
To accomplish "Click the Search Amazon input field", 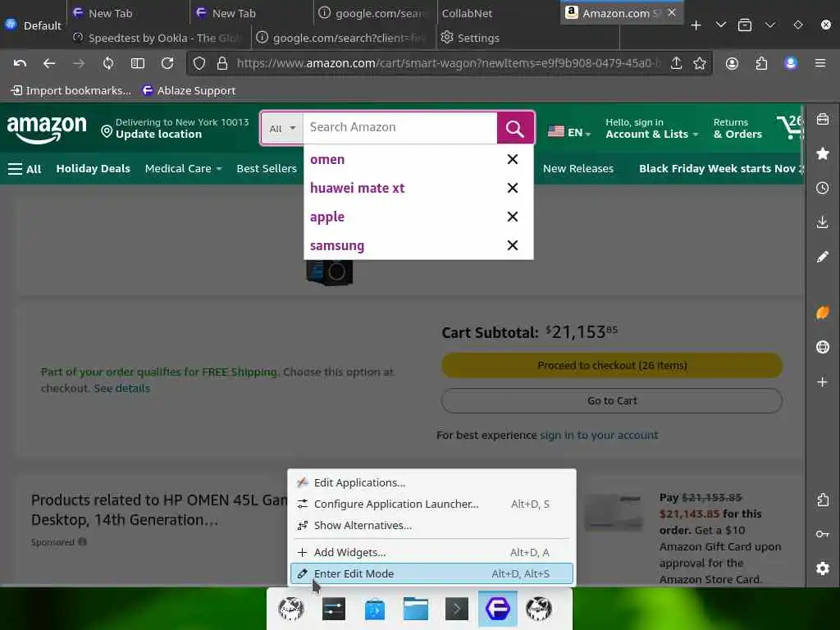I will (400, 127).
